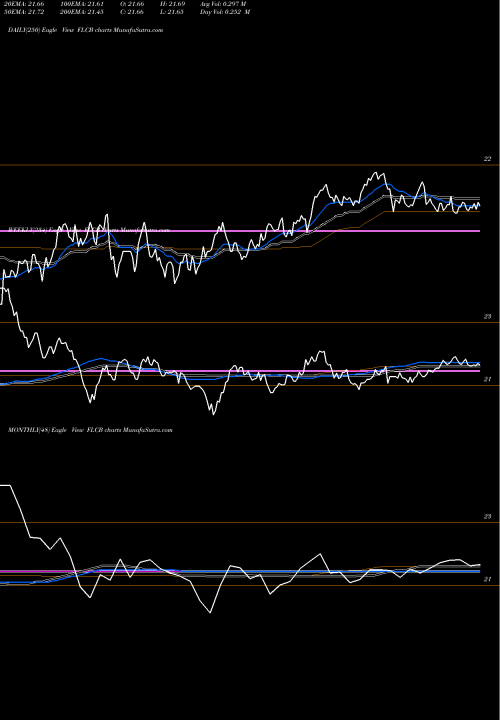Click the open price O: 21.66
This screenshot has height=720, width=500.
132,4
